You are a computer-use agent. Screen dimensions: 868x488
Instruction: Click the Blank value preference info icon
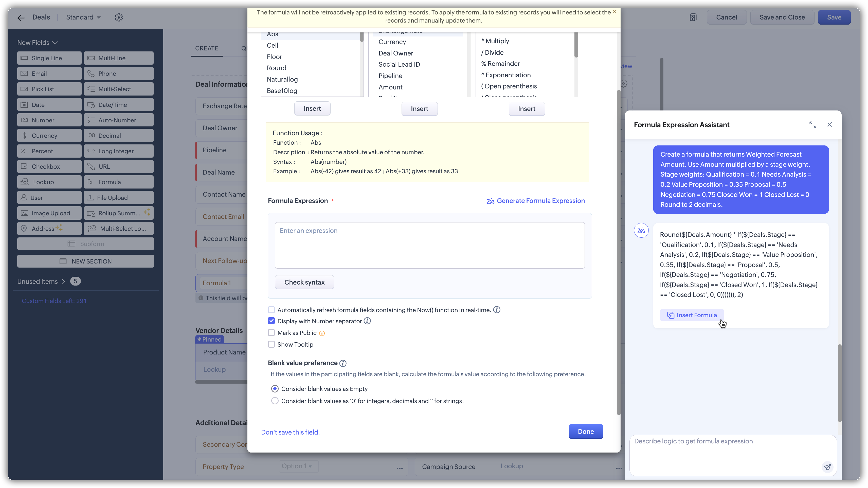343,363
